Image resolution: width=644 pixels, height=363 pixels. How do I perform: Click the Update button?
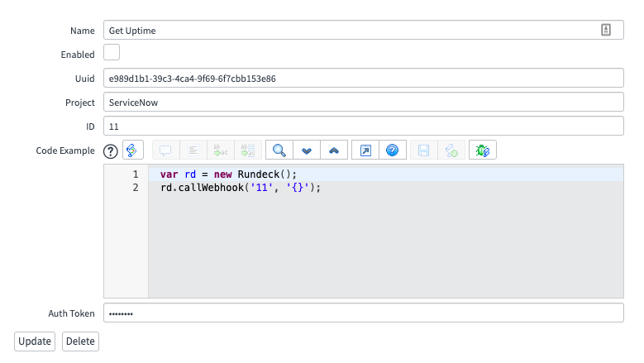pos(35,342)
